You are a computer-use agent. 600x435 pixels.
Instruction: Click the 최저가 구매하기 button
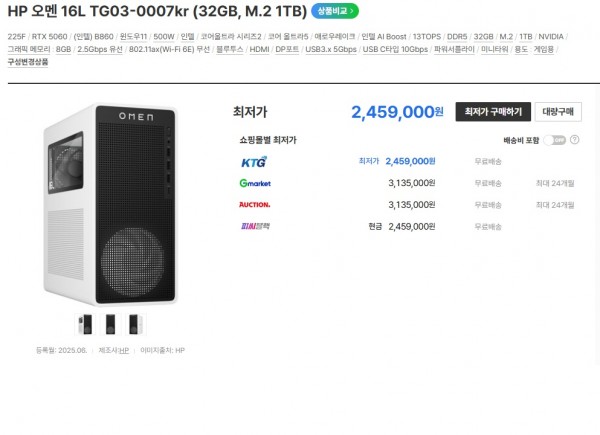tap(492, 112)
